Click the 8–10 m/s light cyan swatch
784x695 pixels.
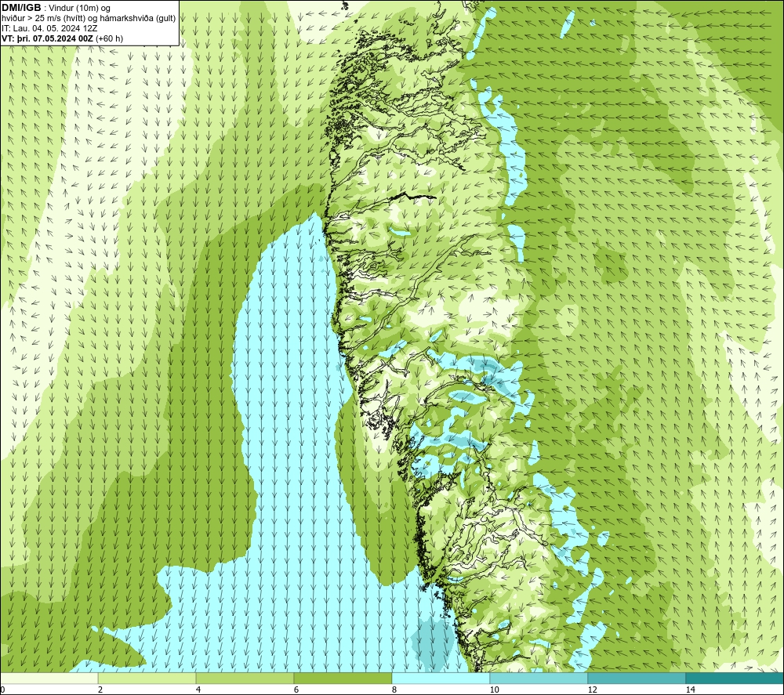pos(441,679)
